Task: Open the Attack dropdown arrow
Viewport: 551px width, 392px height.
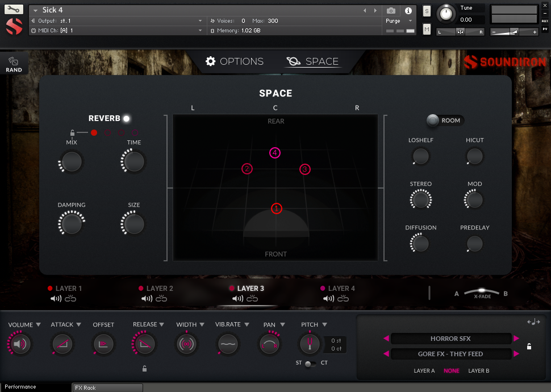Action: [79, 324]
